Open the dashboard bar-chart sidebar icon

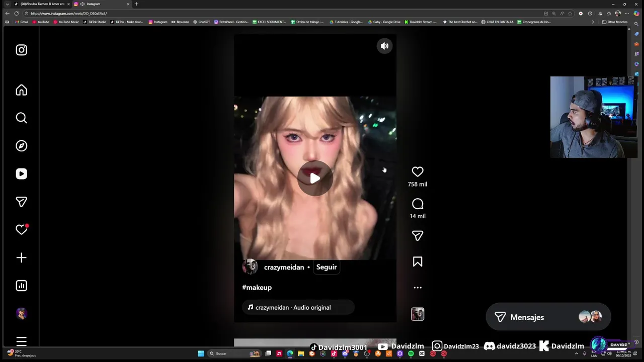[21, 286]
